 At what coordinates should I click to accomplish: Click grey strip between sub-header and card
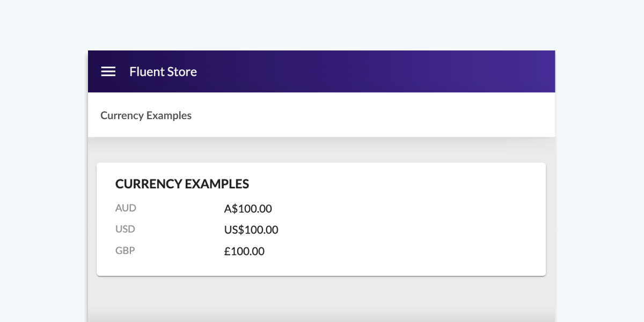point(322,150)
